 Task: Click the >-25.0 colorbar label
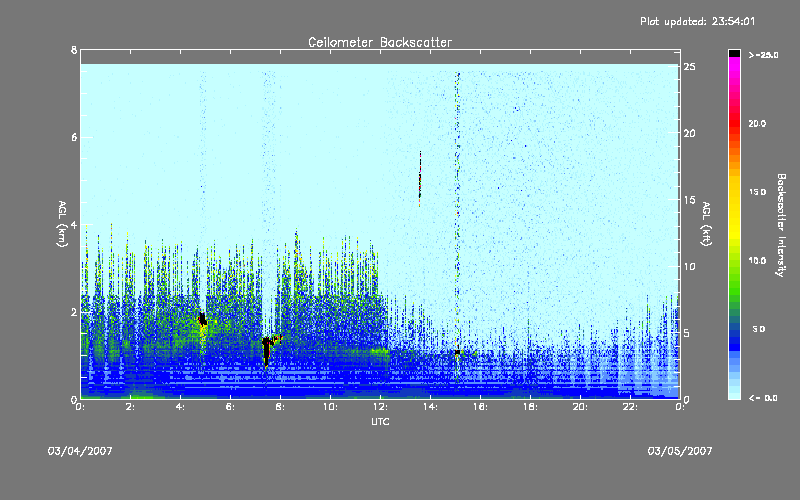[763, 55]
